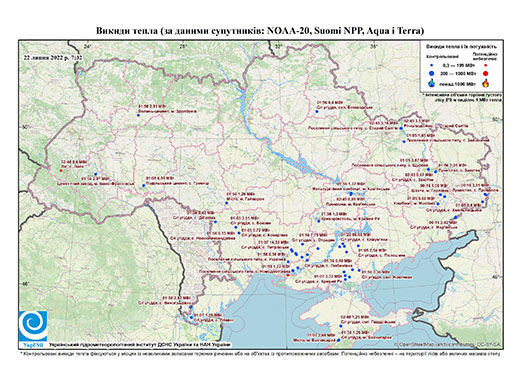520x368 pixels.
Task: Click the blue marker near Zdolbuniv cement plant
Action: pos(138,115)
